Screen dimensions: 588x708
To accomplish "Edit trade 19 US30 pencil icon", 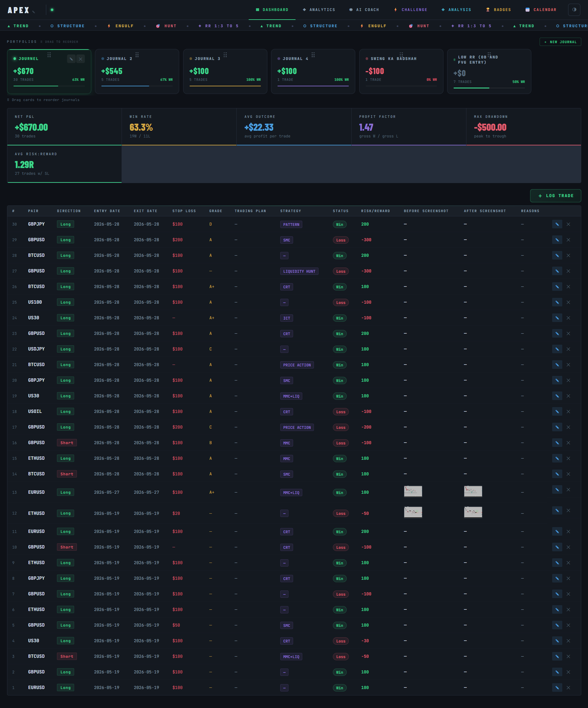I will 557,396.
